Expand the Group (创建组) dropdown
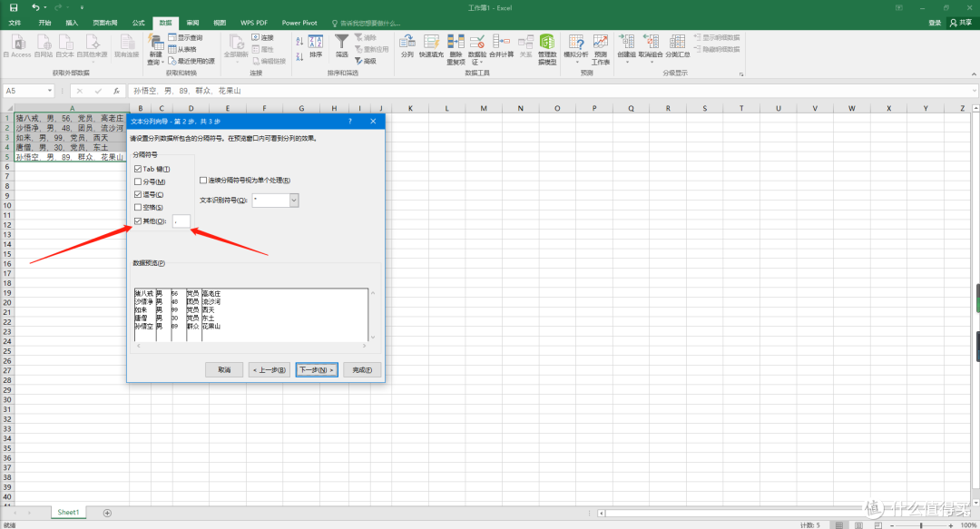This screenshot has height=529, width=980. click(x=627, y=63)
